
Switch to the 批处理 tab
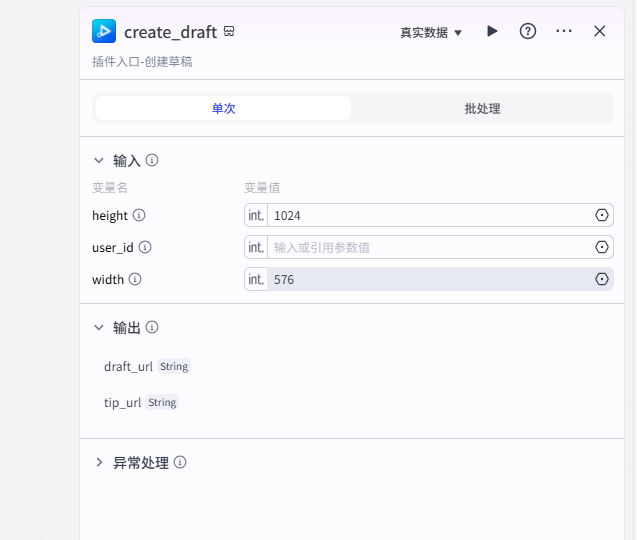482,108
